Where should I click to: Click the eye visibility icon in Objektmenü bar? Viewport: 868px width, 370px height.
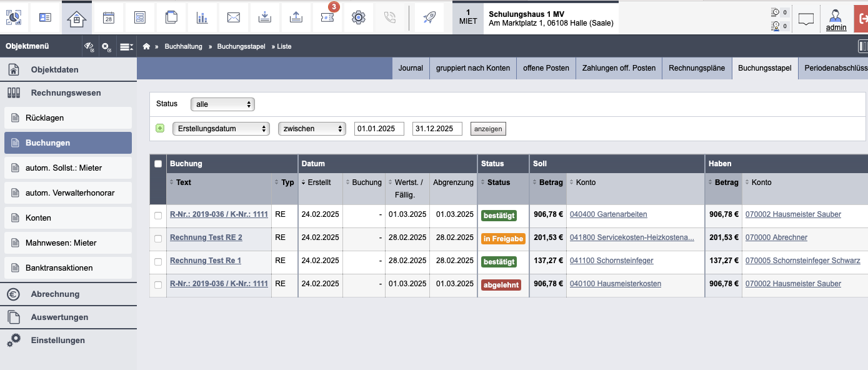tap(89, 46)
